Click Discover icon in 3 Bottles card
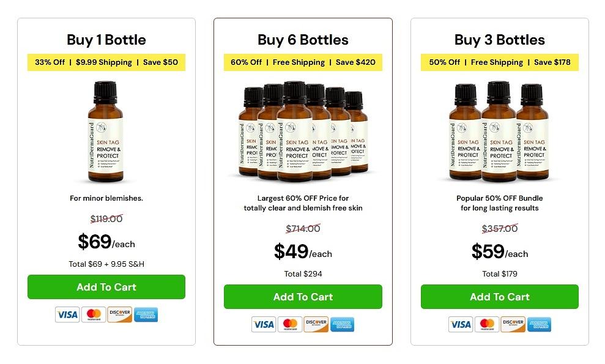This screenshot has width=605, height=364. (x=513, y=324)
